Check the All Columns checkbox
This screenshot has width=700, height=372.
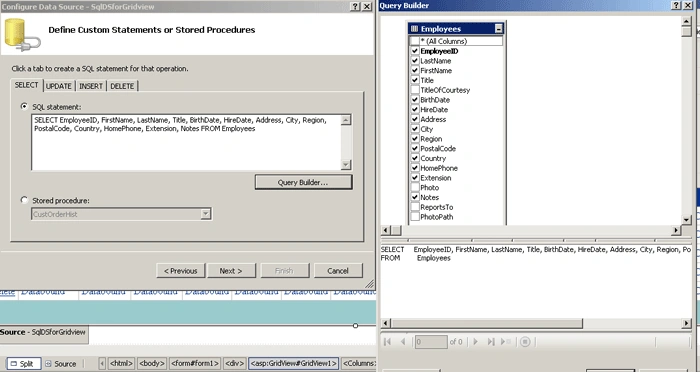(x=415, y=41)
